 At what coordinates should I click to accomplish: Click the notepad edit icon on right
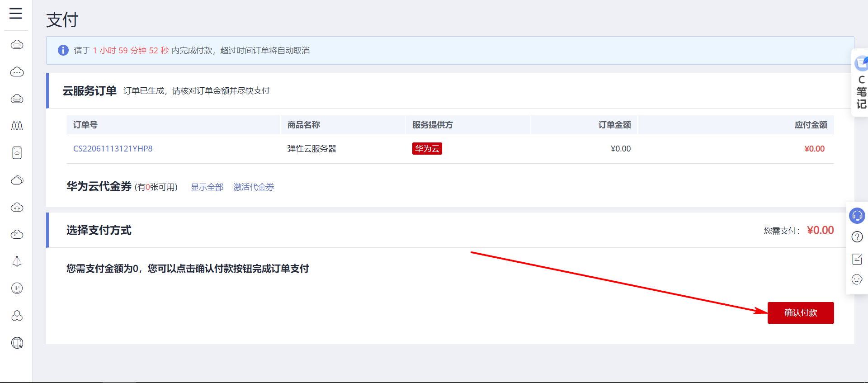click(x=857, y=259)
